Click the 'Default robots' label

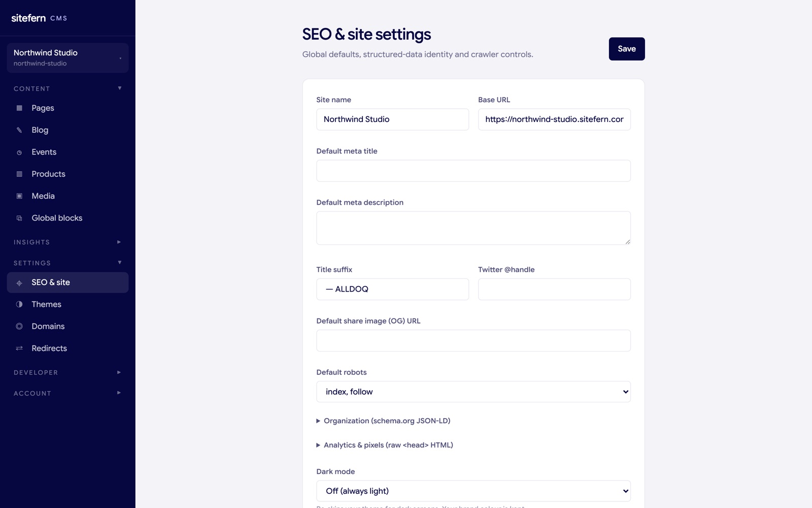[x=342, y=372]
